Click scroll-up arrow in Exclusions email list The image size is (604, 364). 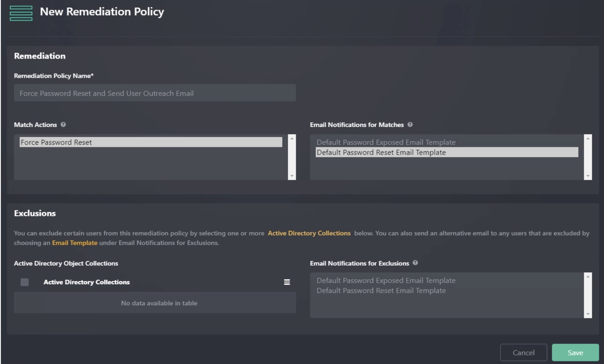click(588, 277)
